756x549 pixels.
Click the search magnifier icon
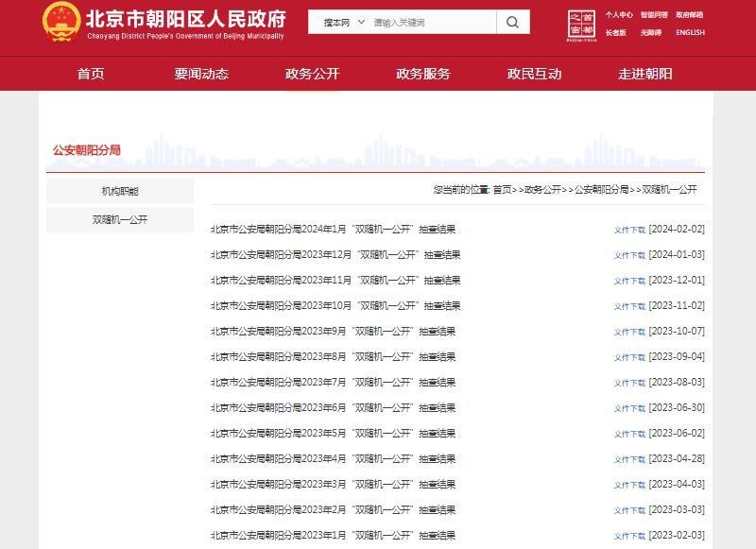pos(512,22)
